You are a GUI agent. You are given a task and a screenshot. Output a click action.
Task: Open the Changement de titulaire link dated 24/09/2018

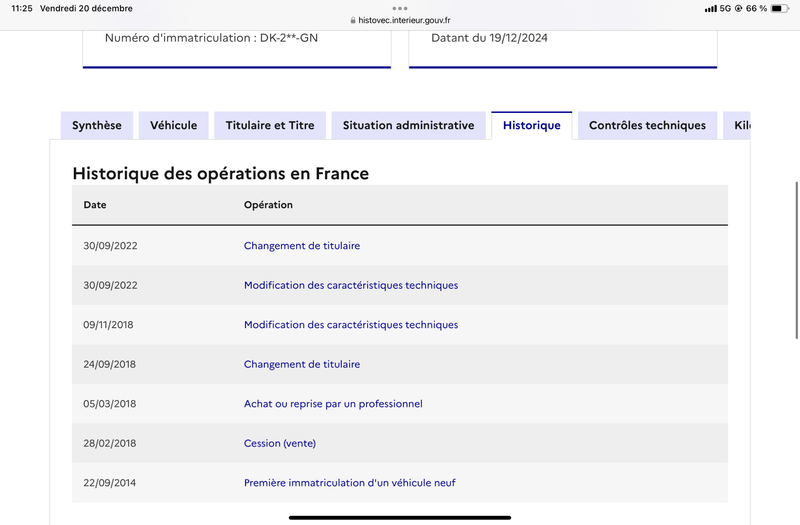[302, 364]
